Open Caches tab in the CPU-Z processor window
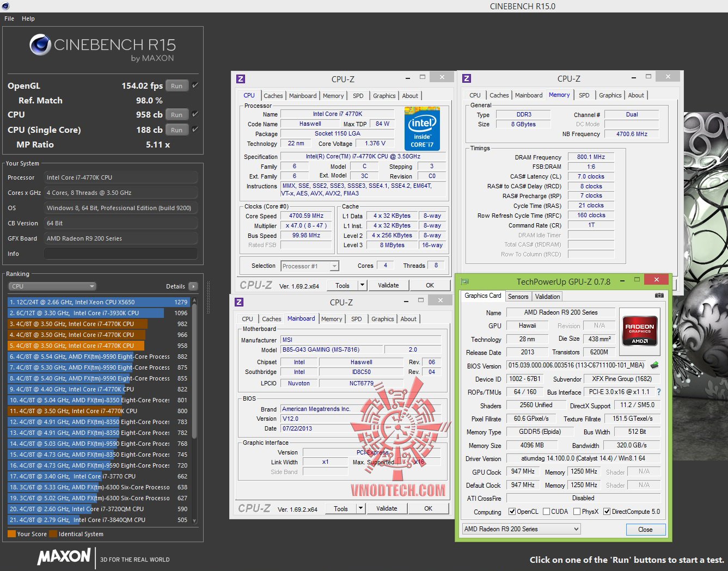 coord(273,96)
